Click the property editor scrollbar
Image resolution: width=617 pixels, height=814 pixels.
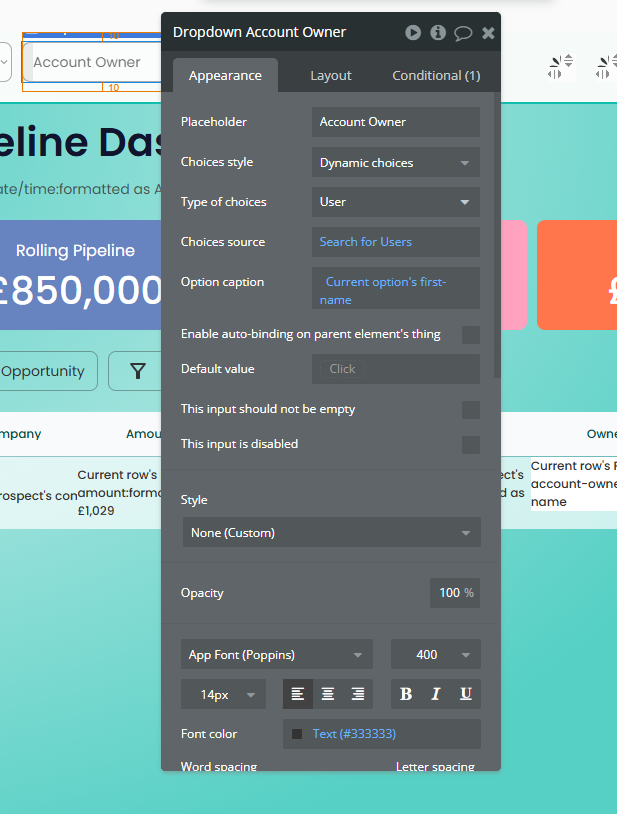pyautogui.click(x=497, y=235)
